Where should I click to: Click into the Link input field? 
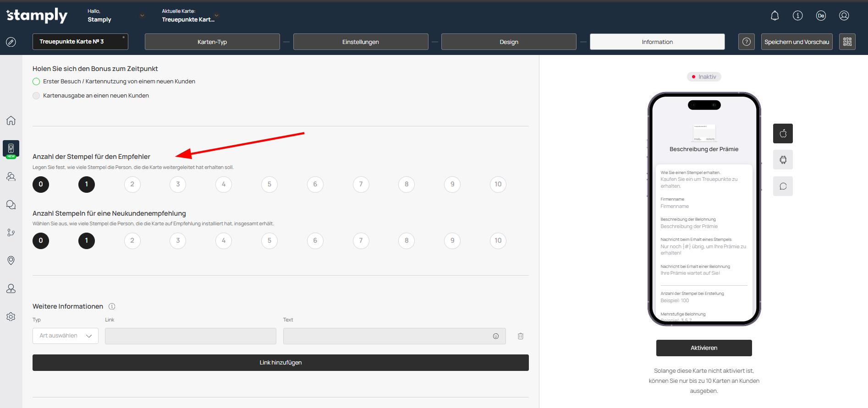(x=190, y=336)
